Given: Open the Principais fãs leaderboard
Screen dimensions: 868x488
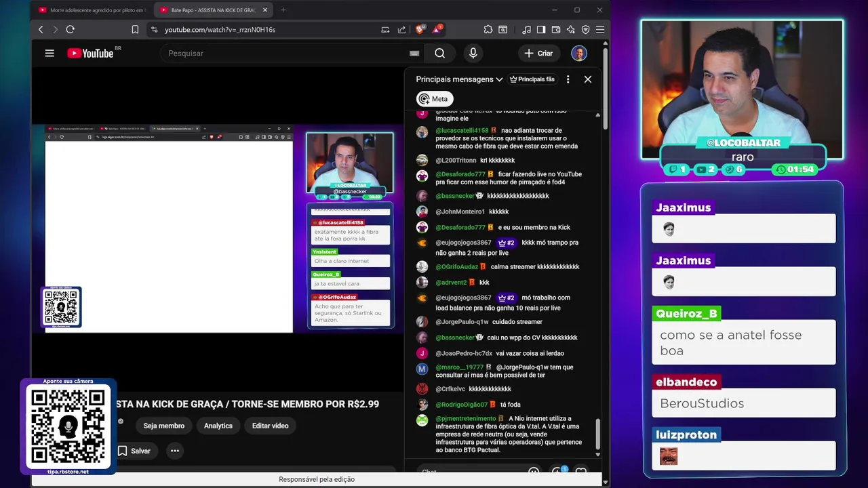Looking at the screenshot, I should [532, 79].
